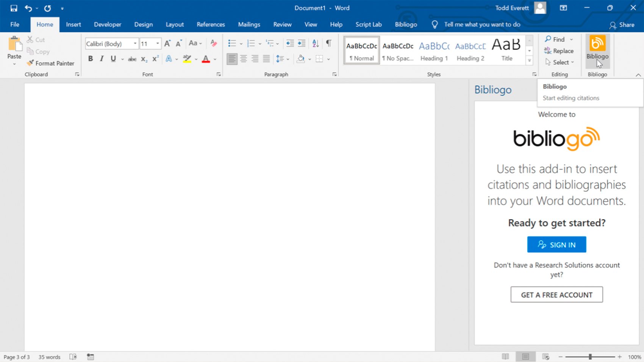This screenshot has height=362, width=644.
Task: Toggle align left
Action: [x=232, y=59]
